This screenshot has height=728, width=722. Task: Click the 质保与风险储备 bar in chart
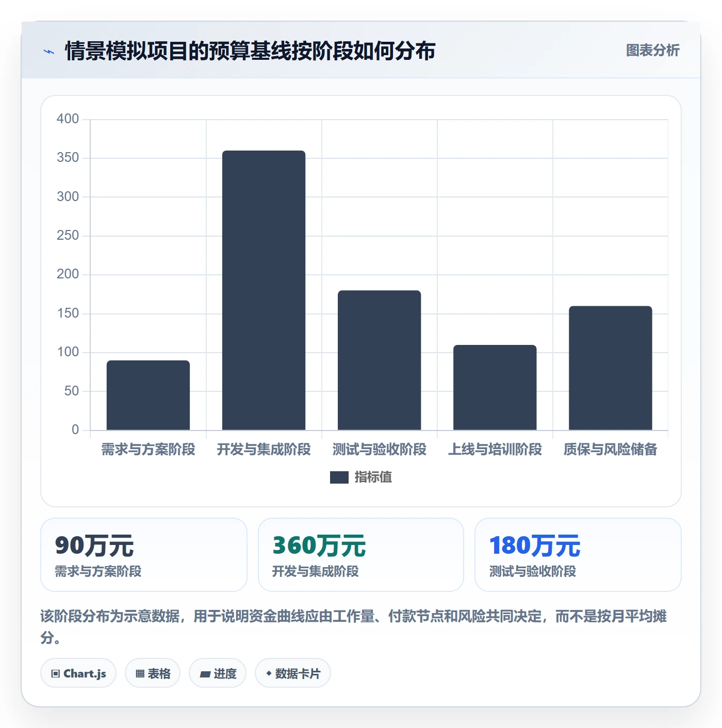click(x=611, y=368)
